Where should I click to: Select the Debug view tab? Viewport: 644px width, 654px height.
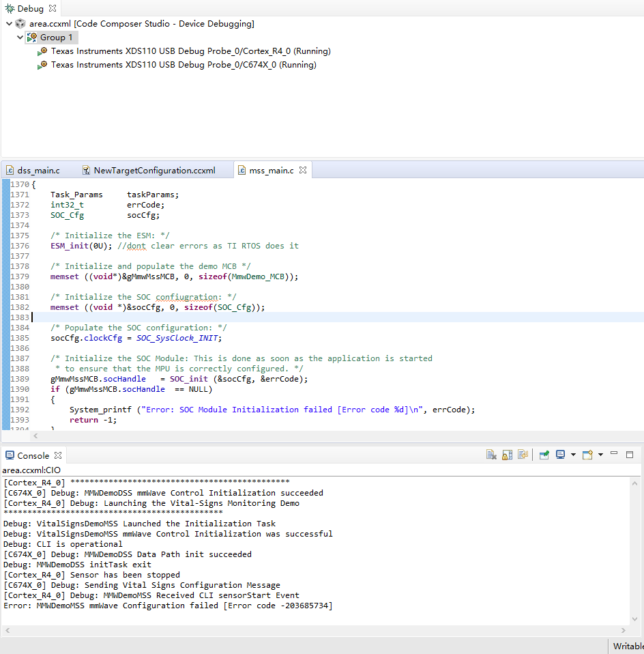click(x=31, y=8)
